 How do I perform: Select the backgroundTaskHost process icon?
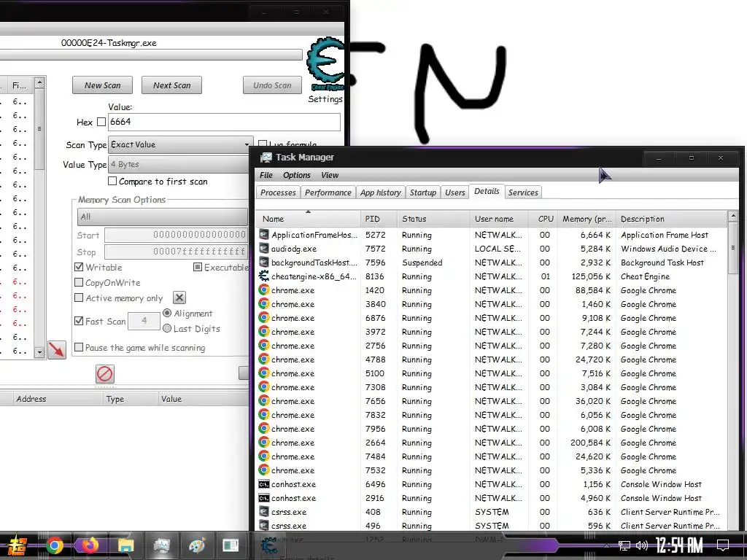point(264,262)
